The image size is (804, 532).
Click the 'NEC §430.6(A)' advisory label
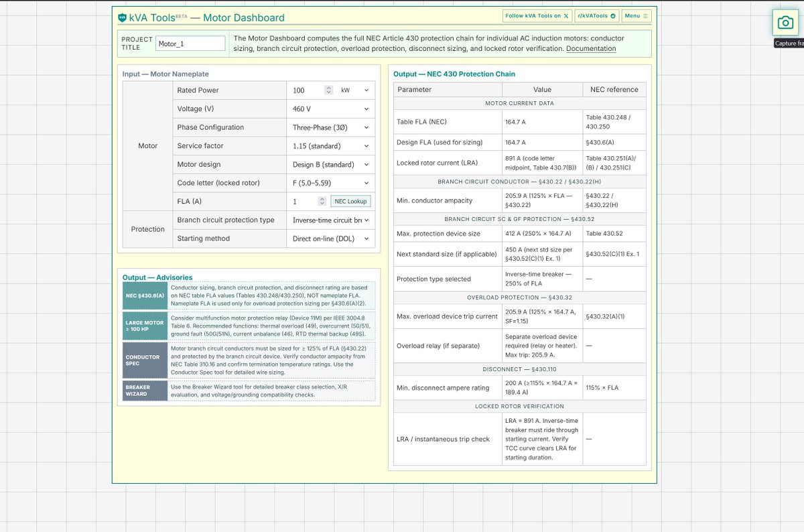point(145,295)
